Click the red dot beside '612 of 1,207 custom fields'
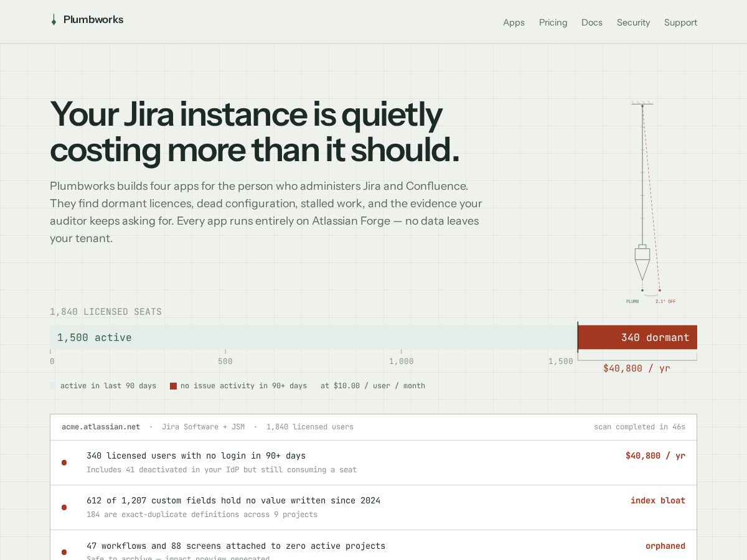The image size is (747, 560). (x=64, y=507)
